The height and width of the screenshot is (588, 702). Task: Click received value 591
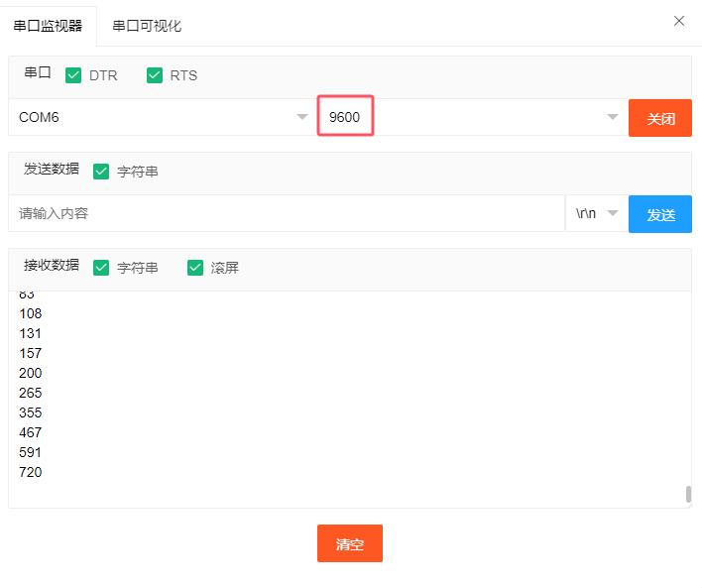pos(30,452)
